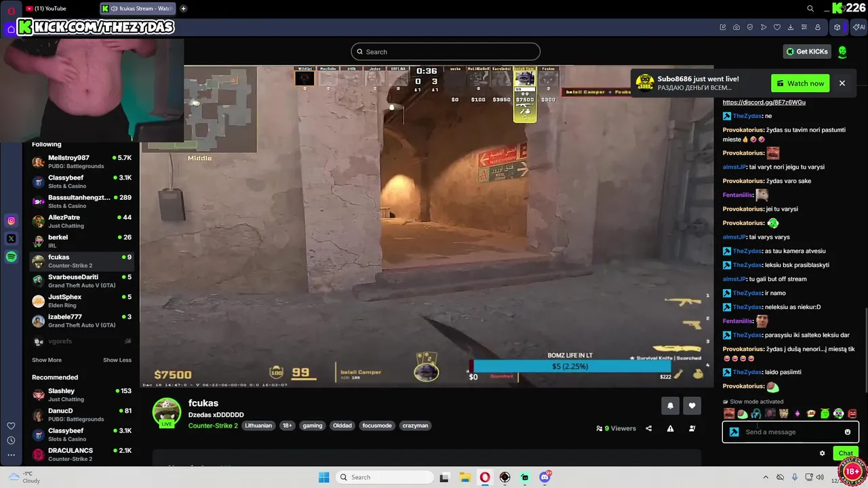Click the snapshot camera icon in address bar
The height and width of the screenshot is (488, 868).
coord(736,27)
